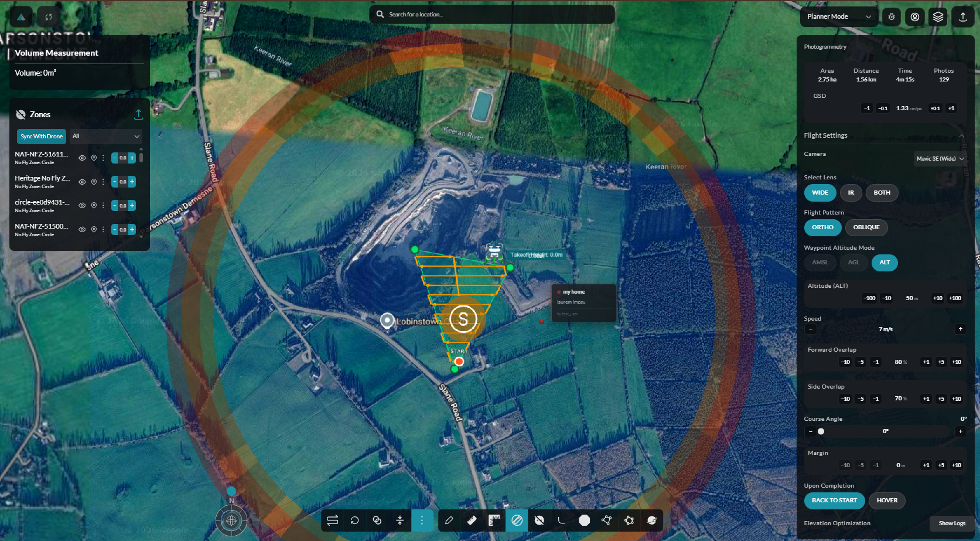Select the ruler distance tool

(x=472, y=520)
